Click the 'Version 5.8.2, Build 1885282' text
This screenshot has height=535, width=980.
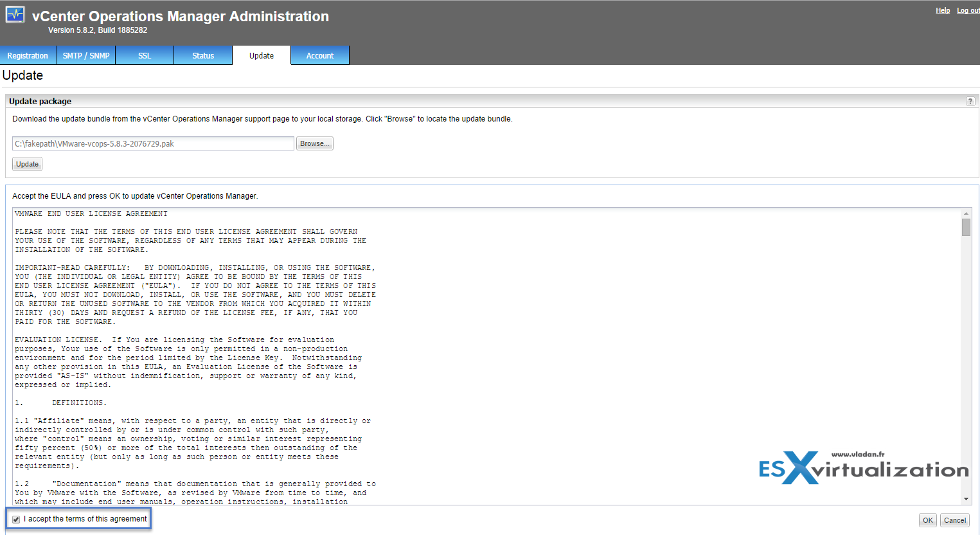98,30
